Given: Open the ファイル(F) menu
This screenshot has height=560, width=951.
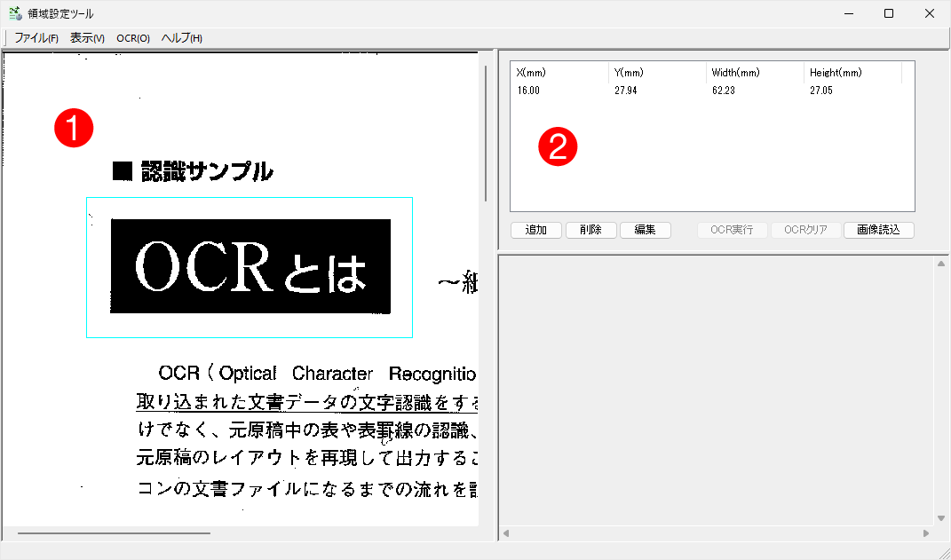Looking at the screenshot, I should click(x=35, y=38).
